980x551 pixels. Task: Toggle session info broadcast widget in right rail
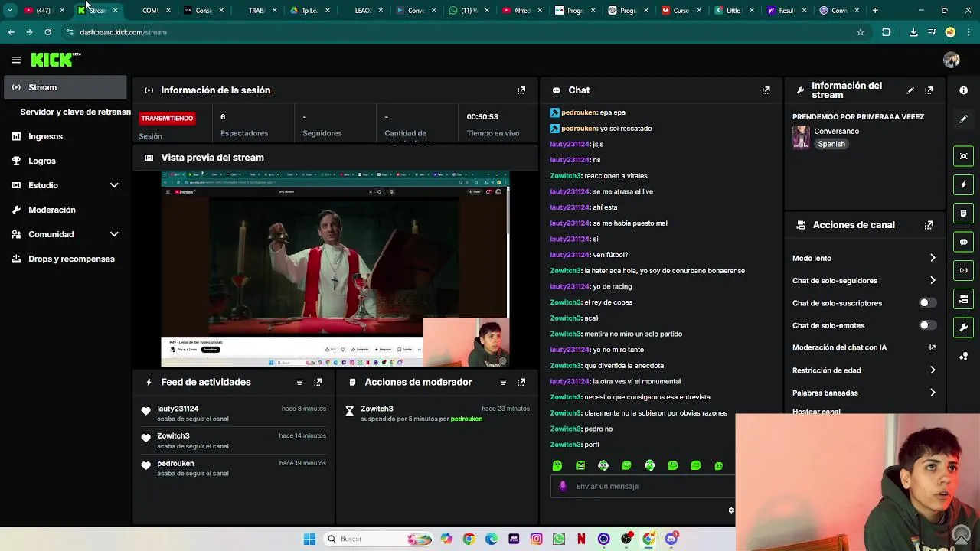[x=963, y=270]
